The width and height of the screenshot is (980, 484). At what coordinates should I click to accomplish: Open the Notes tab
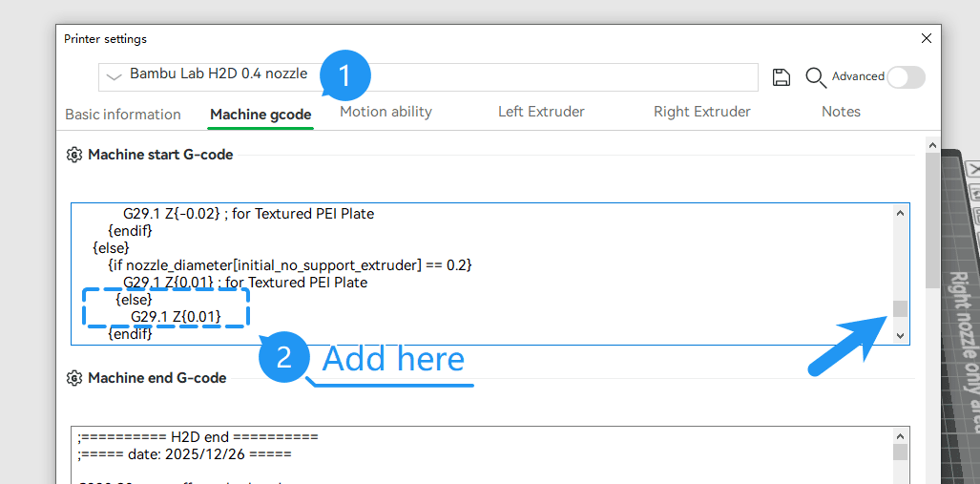tap(841, 112)
